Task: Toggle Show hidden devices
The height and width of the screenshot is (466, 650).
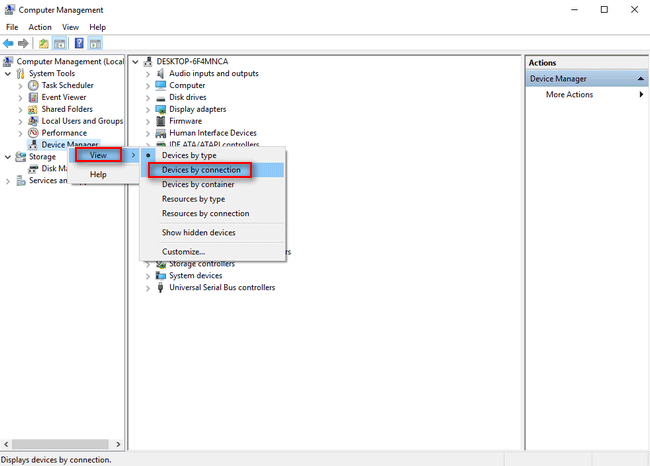Action: [x=213, y=233]
